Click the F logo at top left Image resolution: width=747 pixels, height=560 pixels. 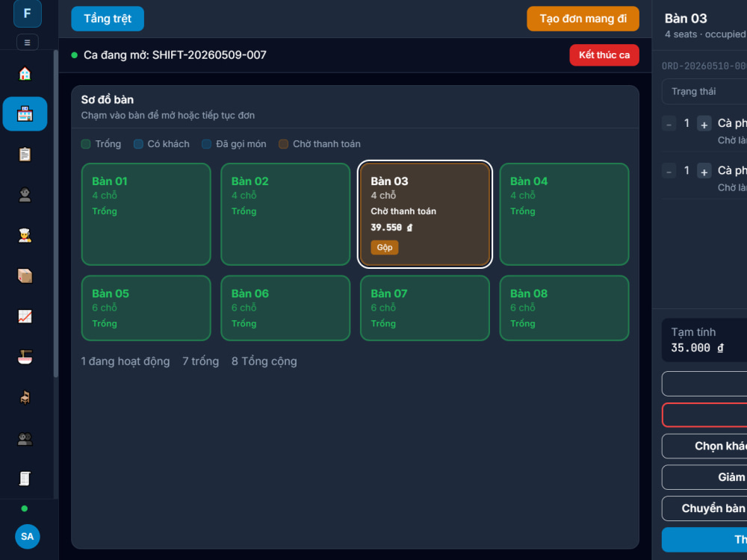(x=27, y=13)
